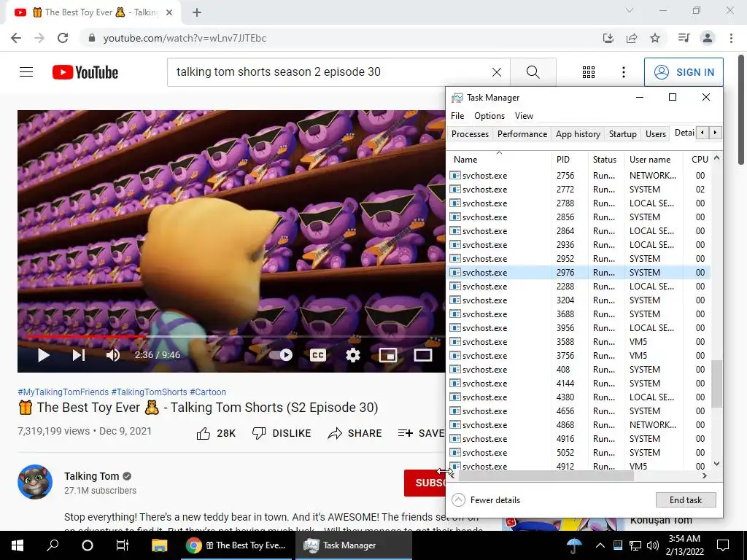
Task: Open Chrome media controls icon
Action: (x=684, y=38)
